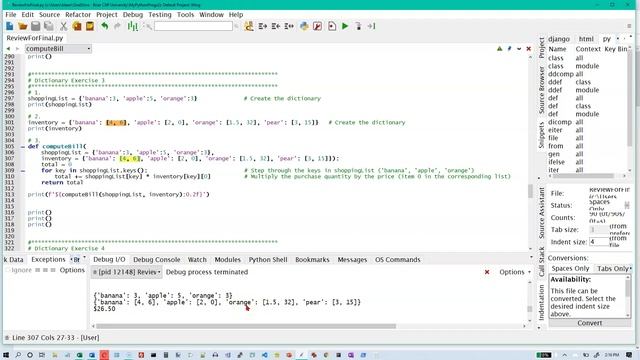Go back in editor history with the left arrow

pos(8,49)
